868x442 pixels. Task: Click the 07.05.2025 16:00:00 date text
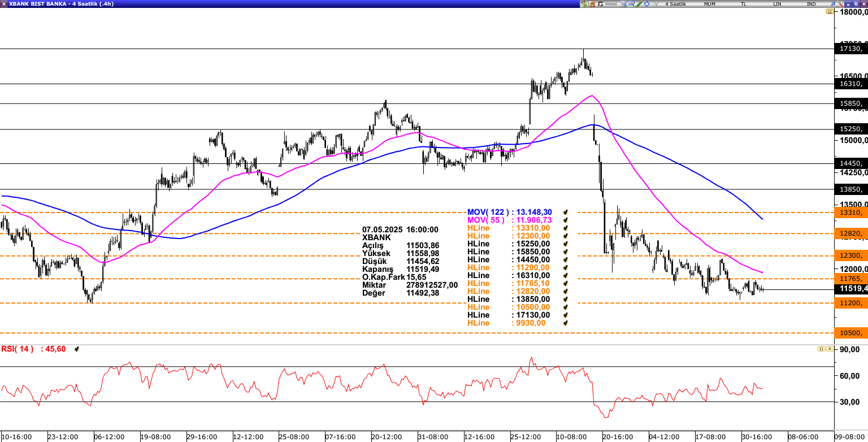pyautogui.click(x=401, y=229)
